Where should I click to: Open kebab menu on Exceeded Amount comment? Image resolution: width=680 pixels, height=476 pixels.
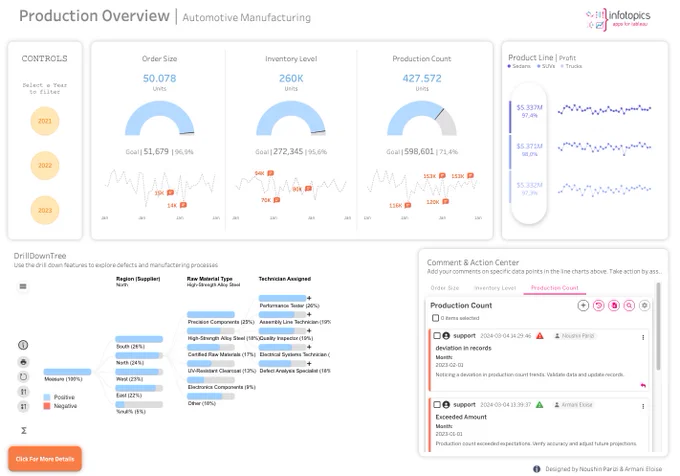[643, 406]
